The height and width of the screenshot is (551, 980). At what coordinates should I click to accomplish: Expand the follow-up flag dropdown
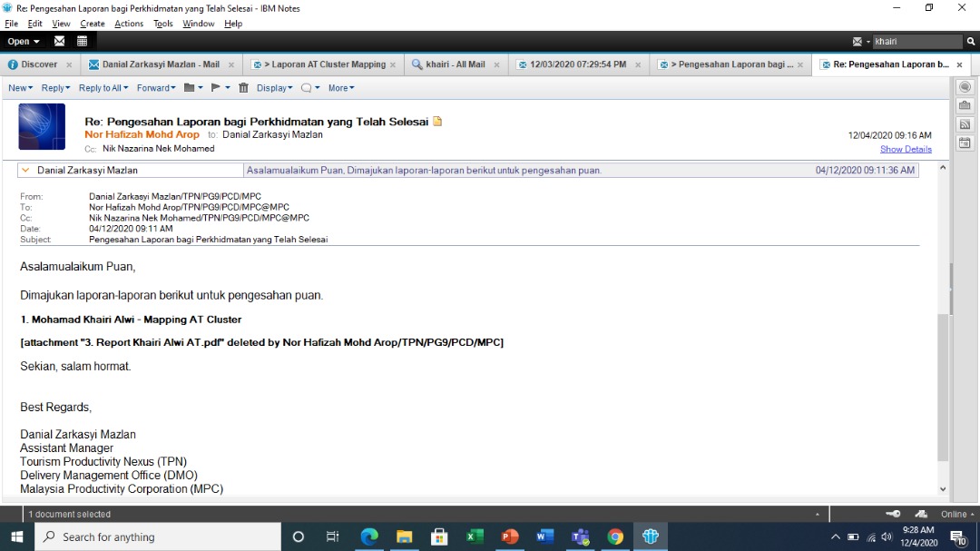(x=219, y=88)
